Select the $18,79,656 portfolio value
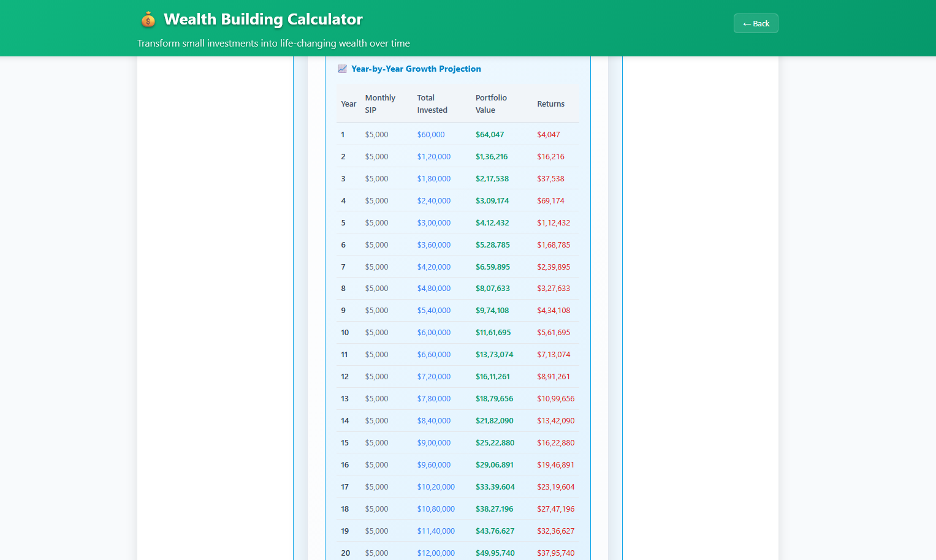936x560 pixels. pos(495,398)
